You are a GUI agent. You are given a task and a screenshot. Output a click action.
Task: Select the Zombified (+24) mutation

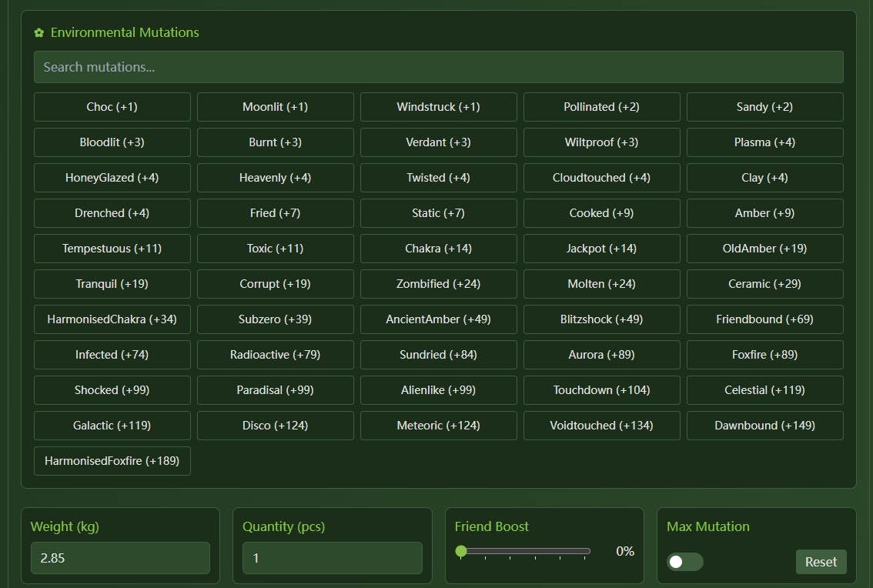[x=438, y=283]
